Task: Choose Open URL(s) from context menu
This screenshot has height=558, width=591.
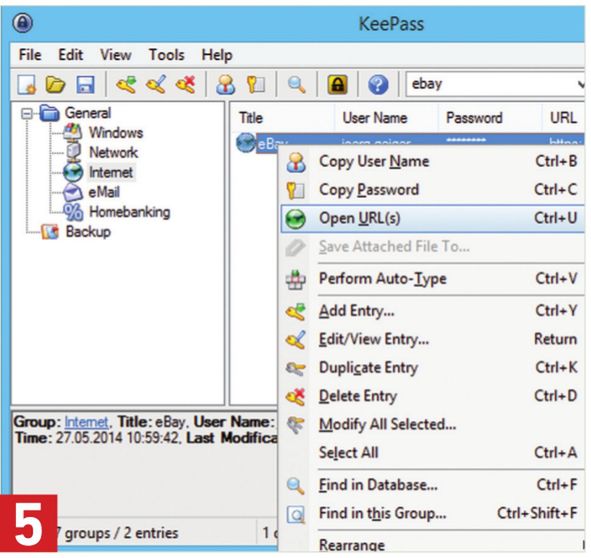Action: 432,219
